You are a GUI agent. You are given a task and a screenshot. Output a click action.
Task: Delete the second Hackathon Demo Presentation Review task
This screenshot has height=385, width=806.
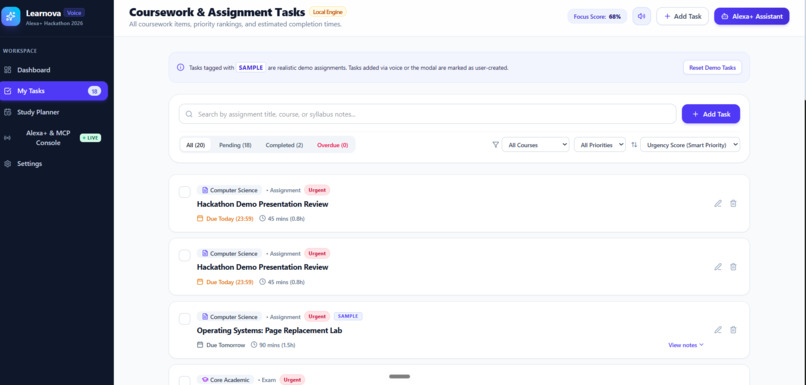click(x=734, y=267)
